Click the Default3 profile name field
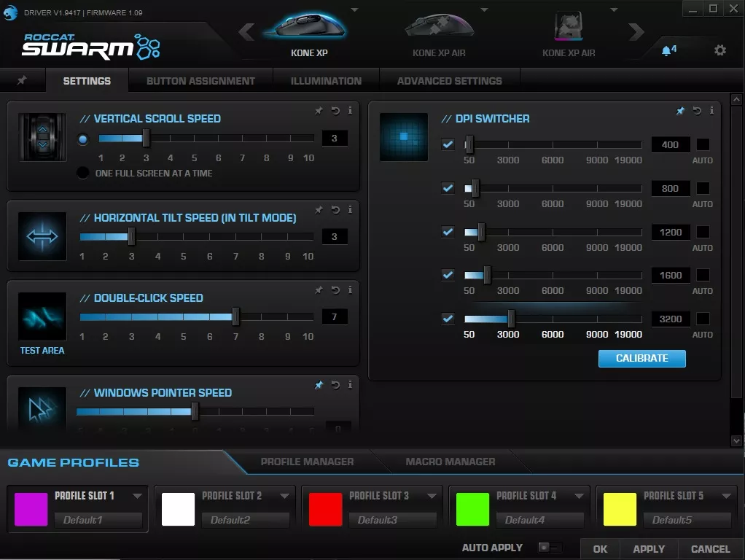Screen dimensions: 745x560 pos(392,520)
